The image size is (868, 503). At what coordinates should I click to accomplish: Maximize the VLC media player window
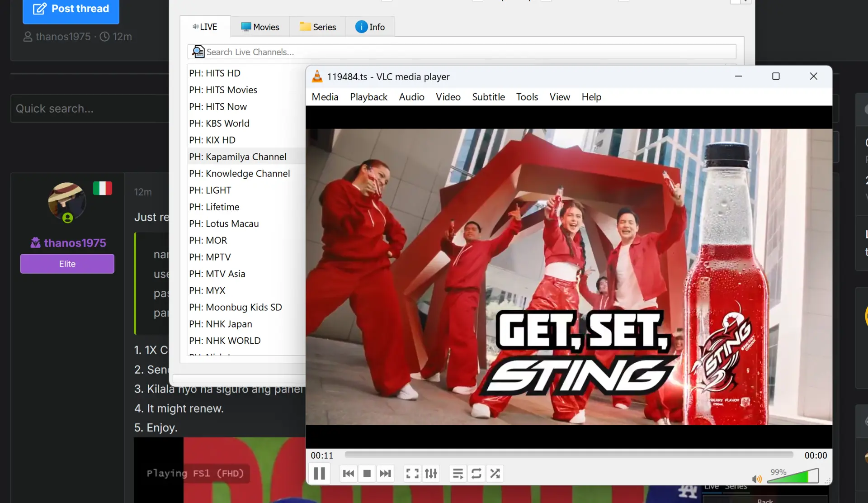pyautogui.click(x=776, y=76)
